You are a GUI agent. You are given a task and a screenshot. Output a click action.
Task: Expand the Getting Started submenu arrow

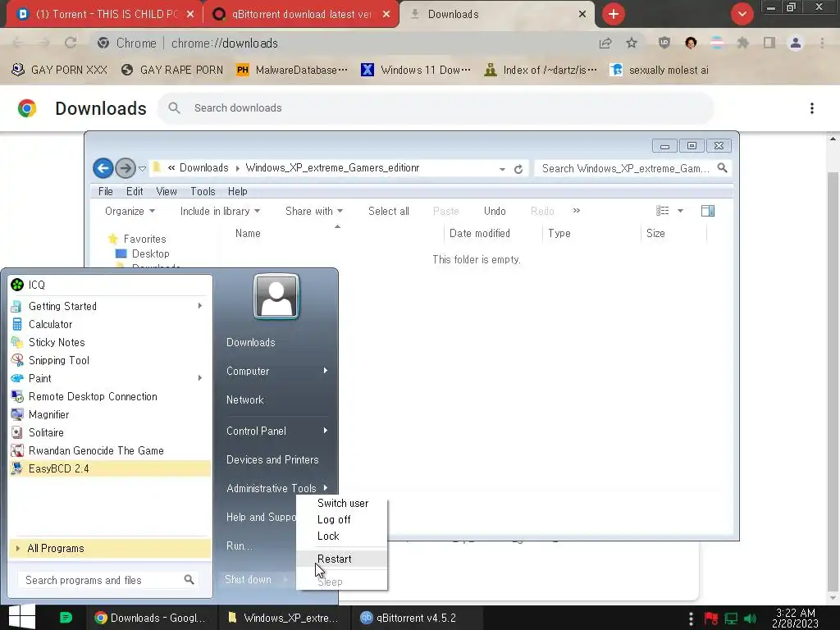(200, 306)
